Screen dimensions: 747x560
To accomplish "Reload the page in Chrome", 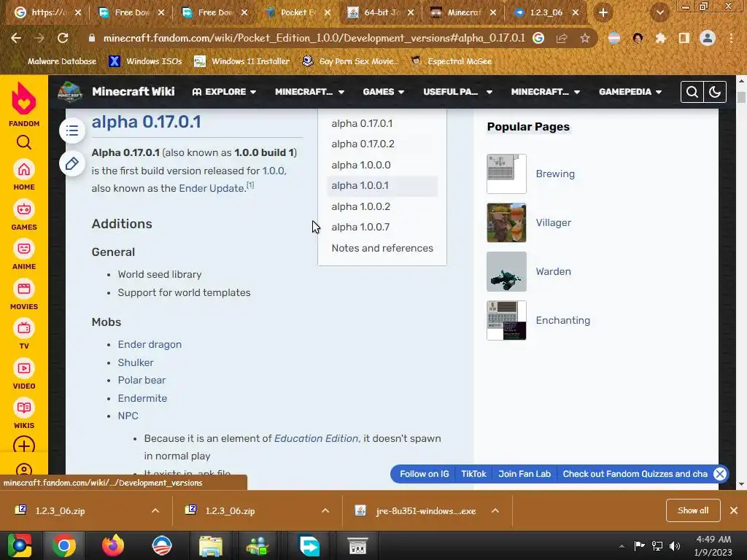I will tap(63, 38).
